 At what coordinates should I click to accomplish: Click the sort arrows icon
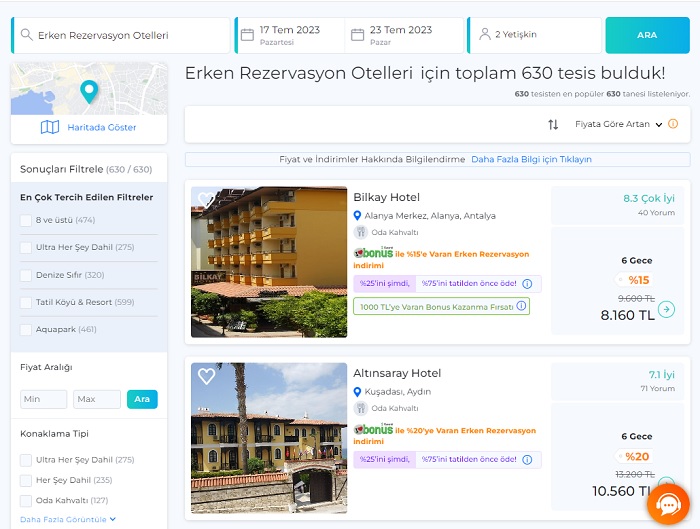pyautogui.click(x=553, y=125)
